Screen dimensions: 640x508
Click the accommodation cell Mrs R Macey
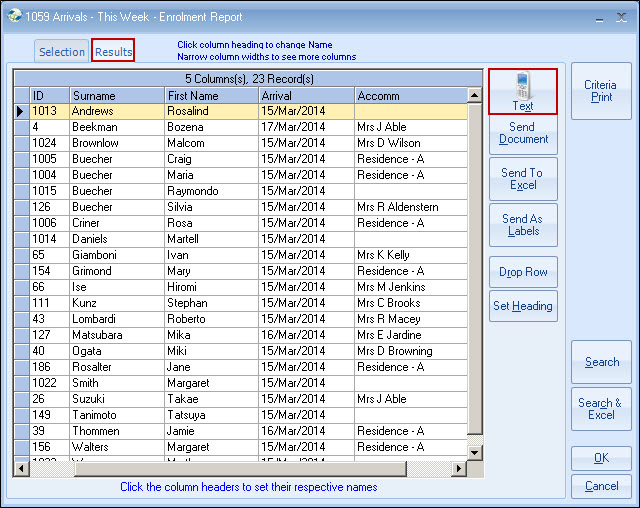click(x=411, y=319)
